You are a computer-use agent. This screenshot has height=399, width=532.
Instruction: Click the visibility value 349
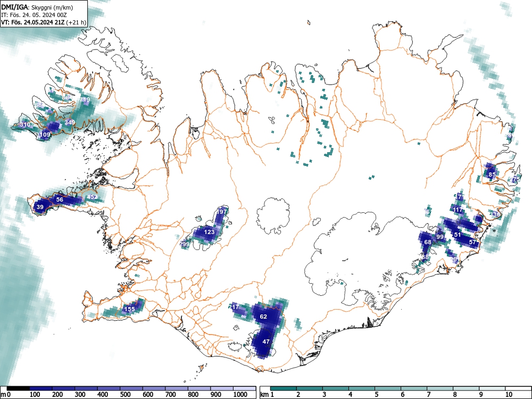coord(70,122)
